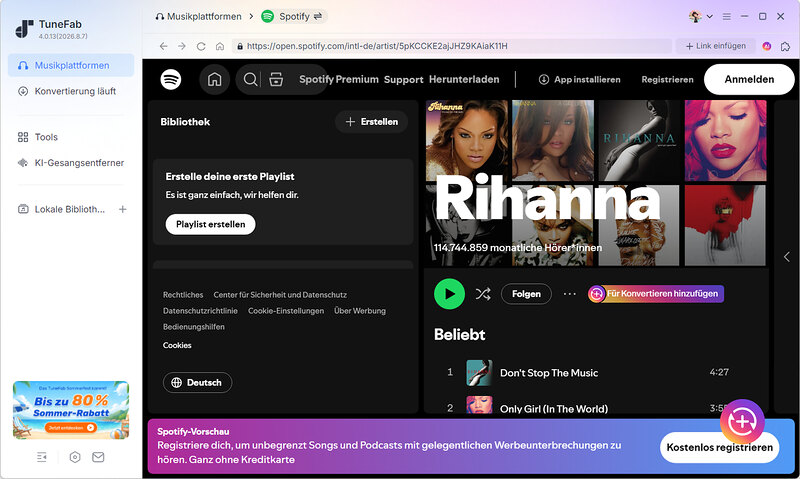Reload the page with refresh icon
This screenshot has height=479, width=800.
pyautogui.click(x=201, y=46)
